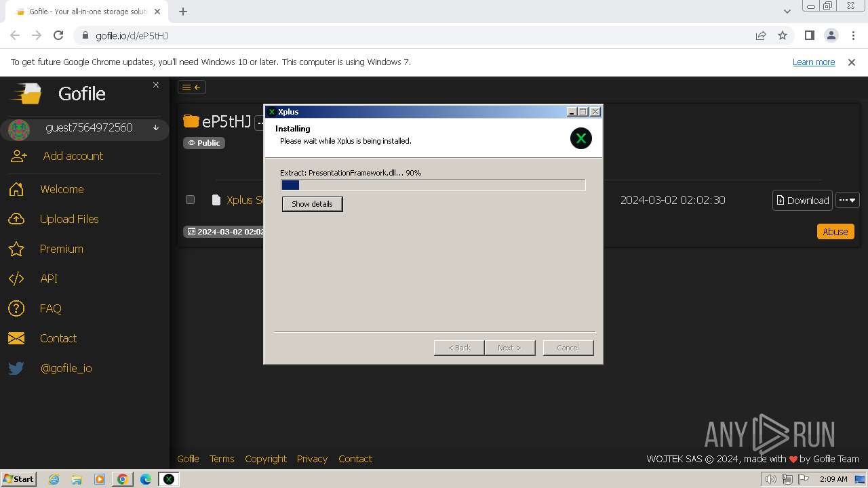The image size is (868, 488).
Task: Click the Xplus installer taskbar icon
Action: 168,479
